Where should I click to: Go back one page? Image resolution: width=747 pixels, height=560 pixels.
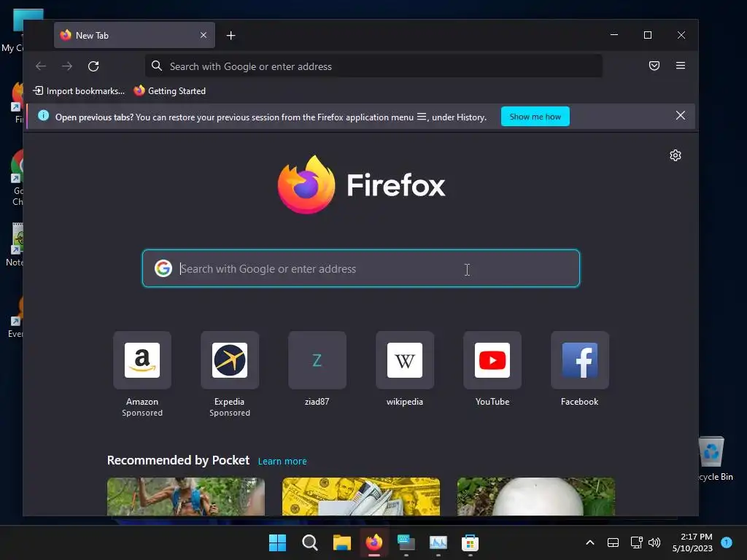point(41,66)
